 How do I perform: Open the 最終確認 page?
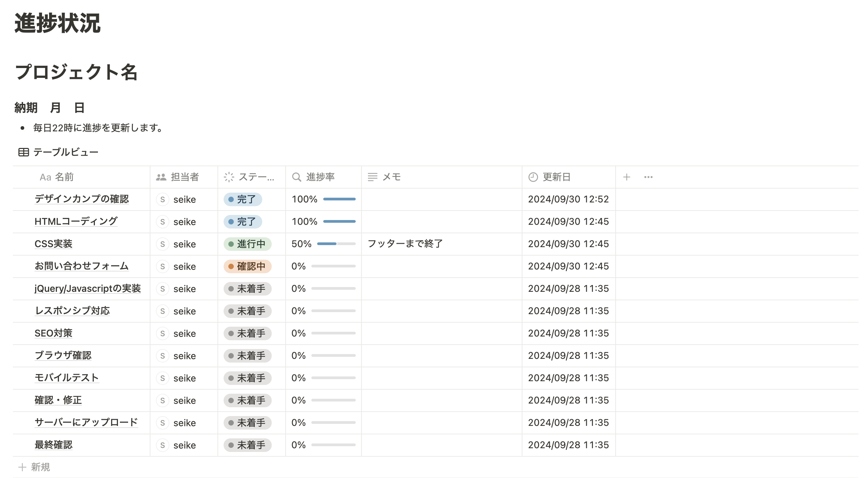pyautogui.click(x=54, y=444)
